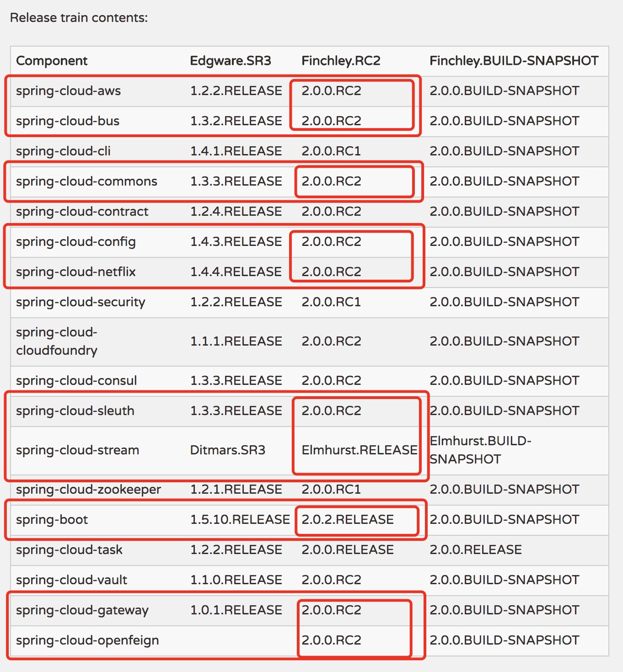Click 1.1.1.RELEASE in the cloudfoundry row
The image size is (623, 672).
236,341
